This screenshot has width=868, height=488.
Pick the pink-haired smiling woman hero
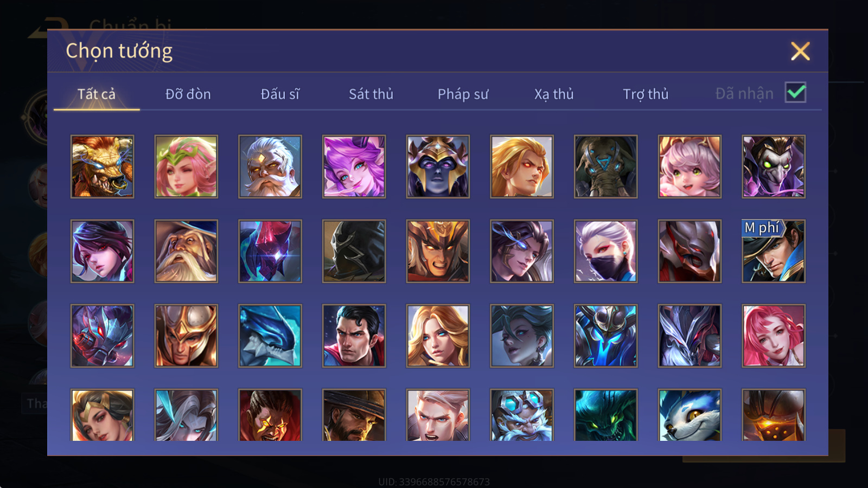point(773,336)
